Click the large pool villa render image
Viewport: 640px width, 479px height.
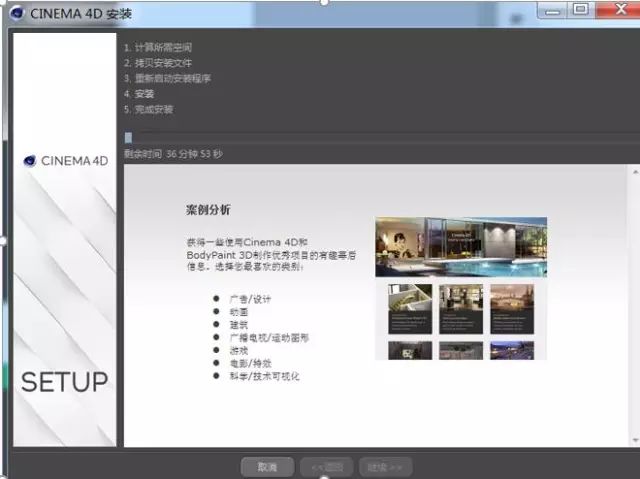coord(461,246)
